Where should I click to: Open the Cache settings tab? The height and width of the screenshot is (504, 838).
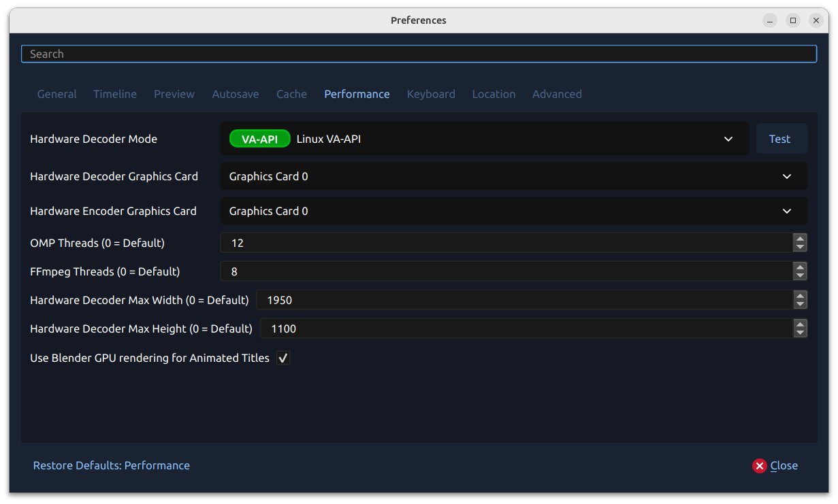(291, 94)
